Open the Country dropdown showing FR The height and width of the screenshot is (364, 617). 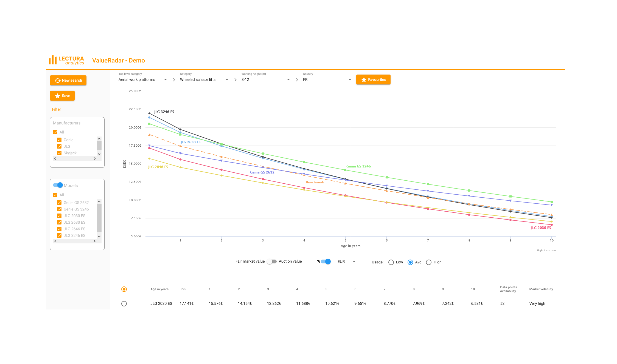tap(327, 79)
